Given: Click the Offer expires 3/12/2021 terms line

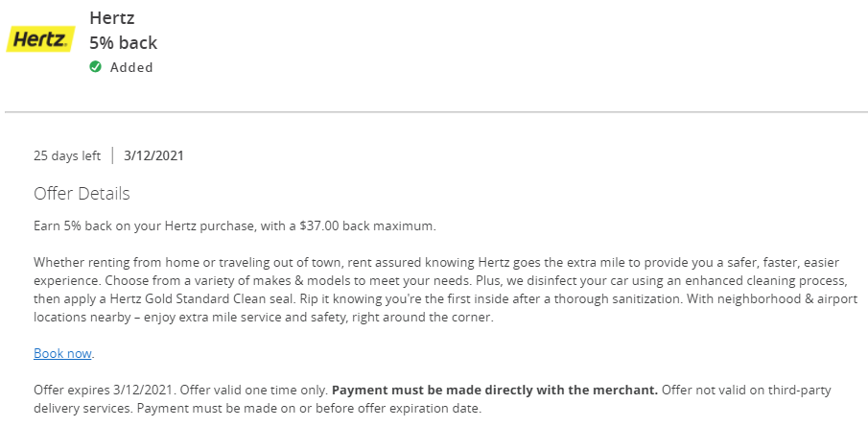Looking at the screenshot, I should coord(106,390).
